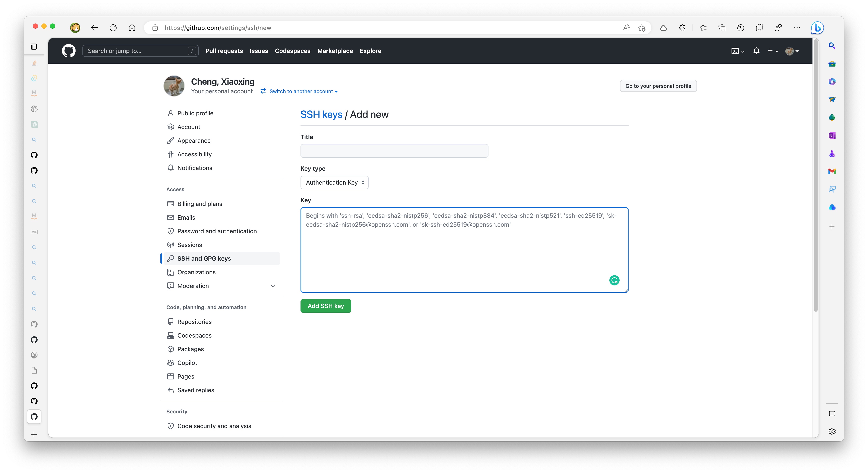The height and width of the screenshot is (473, 868).
Task: Focus the Title input field
Action: [394, 151]
